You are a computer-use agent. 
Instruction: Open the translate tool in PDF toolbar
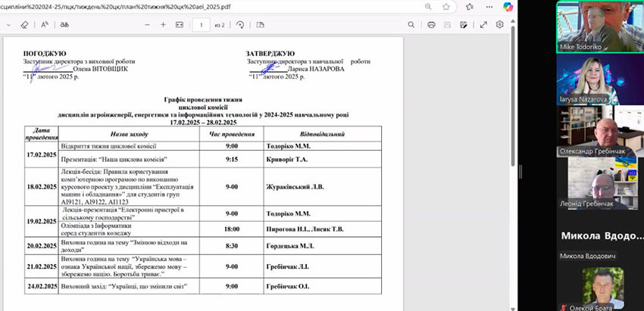click(x=64, y=24)
